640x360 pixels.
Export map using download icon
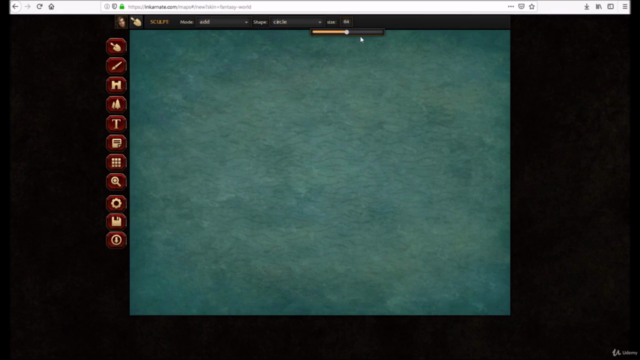tap(116, 240)
